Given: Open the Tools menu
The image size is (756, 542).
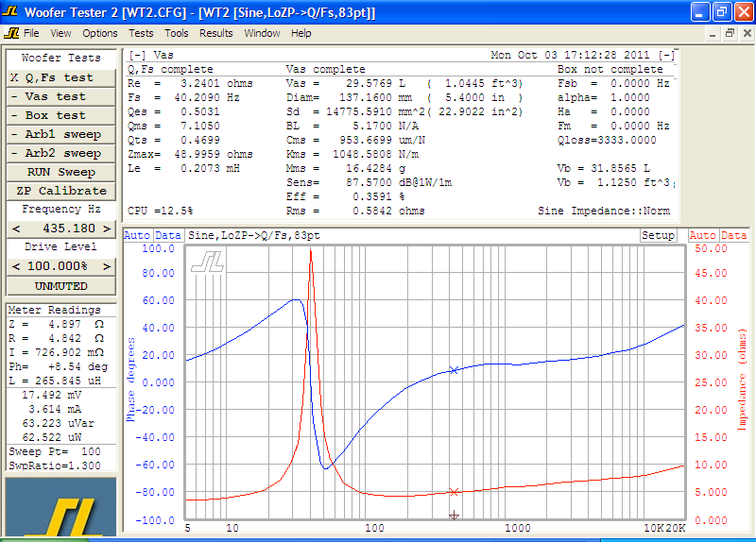Looking at the screenshot, I should click(177, 33).
